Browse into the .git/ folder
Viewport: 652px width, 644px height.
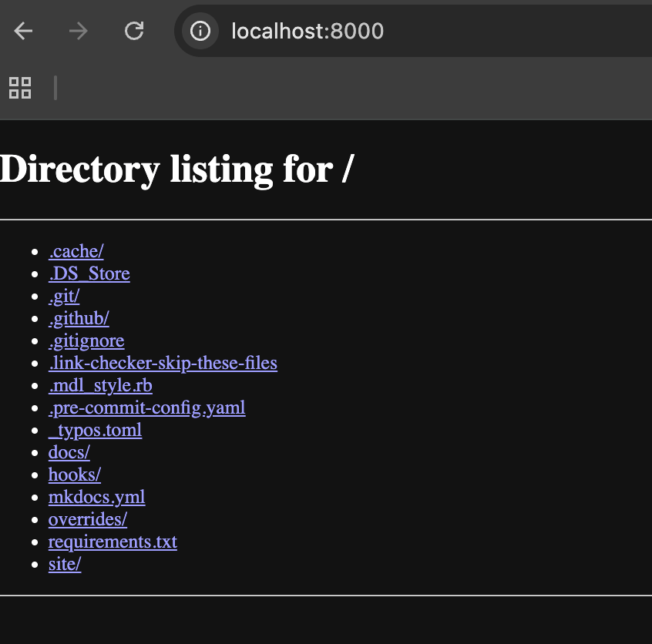(64, 296)
